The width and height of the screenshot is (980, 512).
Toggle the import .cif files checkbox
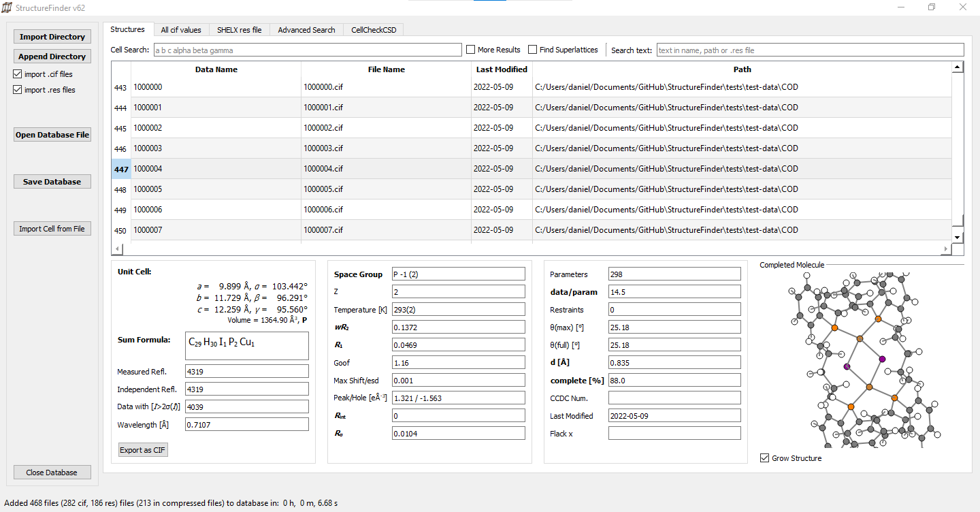[18, 74]
